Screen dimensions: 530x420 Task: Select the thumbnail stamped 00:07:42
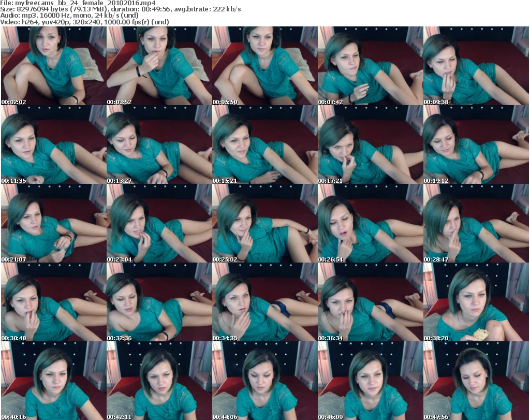pos(371,66)
